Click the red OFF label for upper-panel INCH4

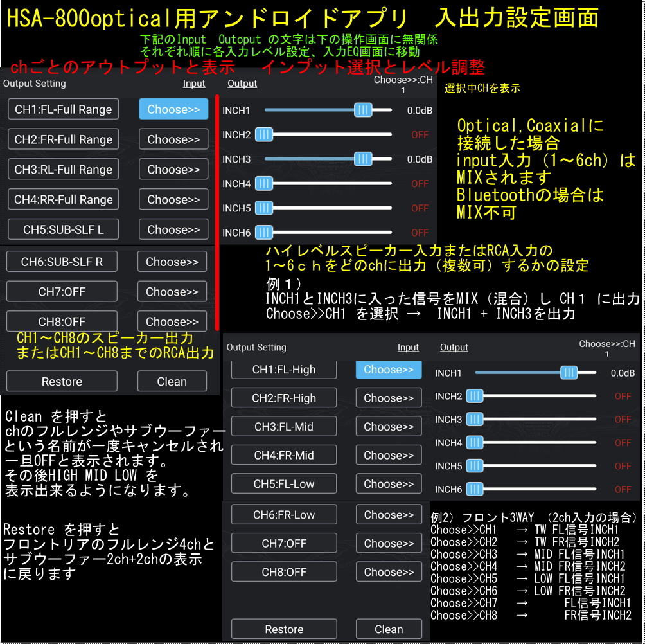[x=420, y=184]
